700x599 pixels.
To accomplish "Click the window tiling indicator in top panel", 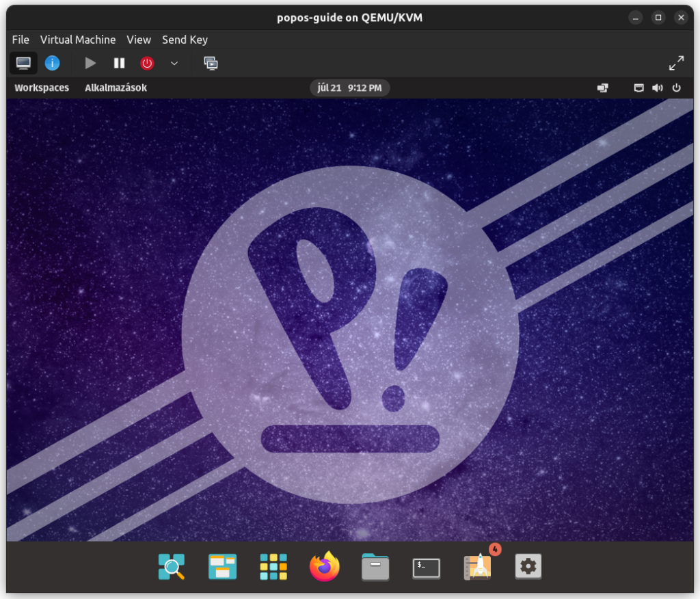I will [603, 88].
